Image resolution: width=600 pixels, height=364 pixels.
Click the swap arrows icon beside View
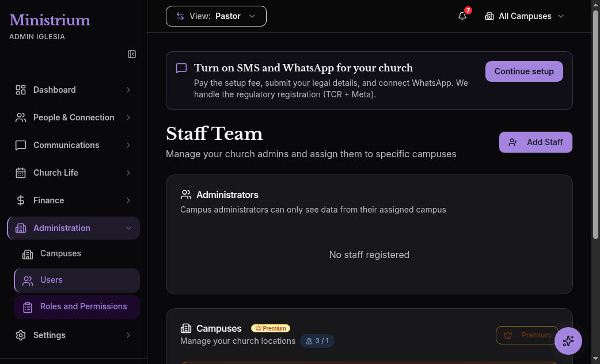(180, 16)
